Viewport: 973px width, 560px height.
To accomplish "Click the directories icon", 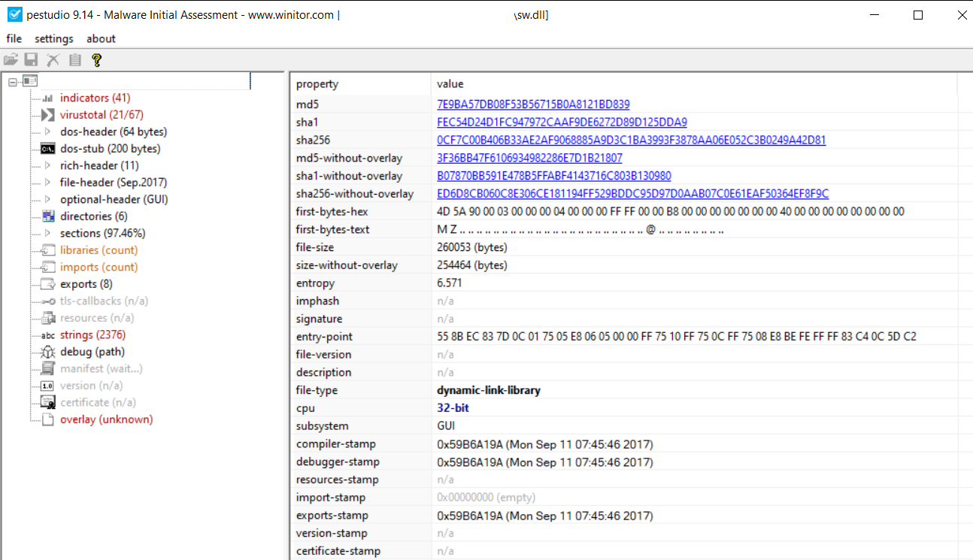I will [48, 216].
